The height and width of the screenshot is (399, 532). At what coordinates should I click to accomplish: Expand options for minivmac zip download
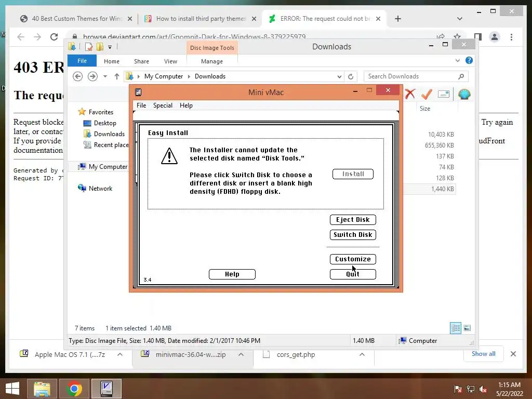241,354
